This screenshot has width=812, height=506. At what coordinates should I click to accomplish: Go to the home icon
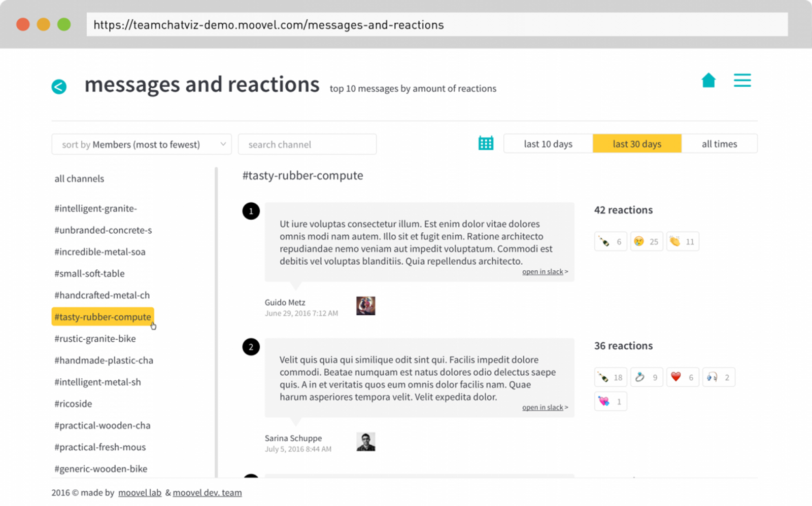pyautogui.click(x=708, y=80)
